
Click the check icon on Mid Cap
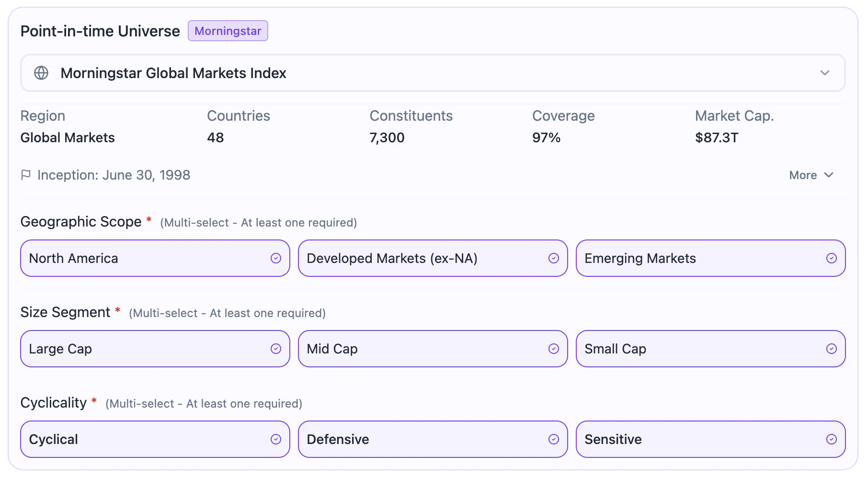coord(554,349)
